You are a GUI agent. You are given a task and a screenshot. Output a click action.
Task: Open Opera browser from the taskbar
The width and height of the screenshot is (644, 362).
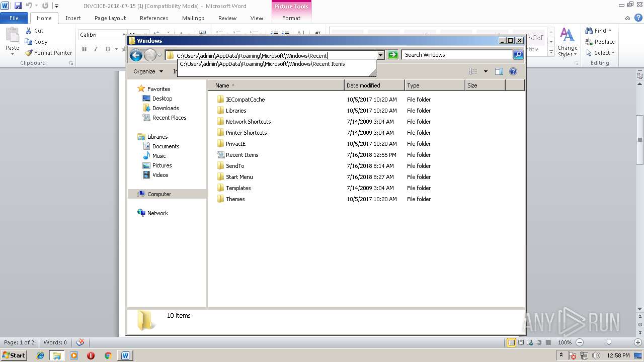[x=91, y=355]
